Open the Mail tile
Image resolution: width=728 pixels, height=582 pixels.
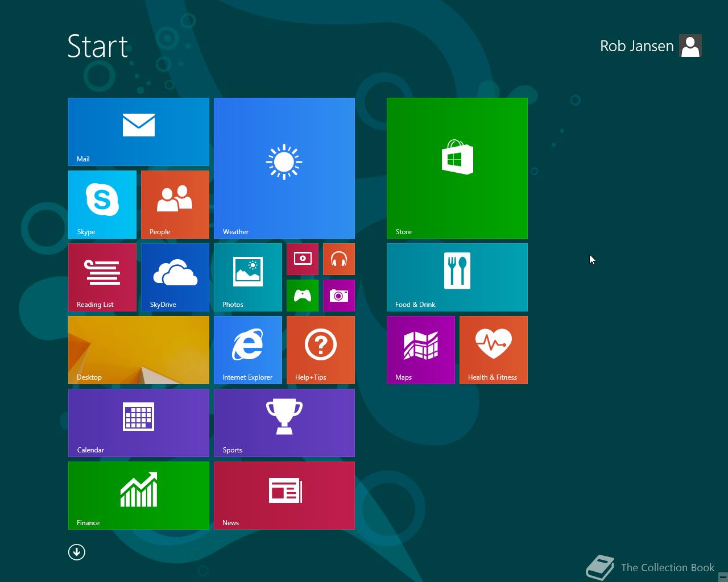pos(139,132)
